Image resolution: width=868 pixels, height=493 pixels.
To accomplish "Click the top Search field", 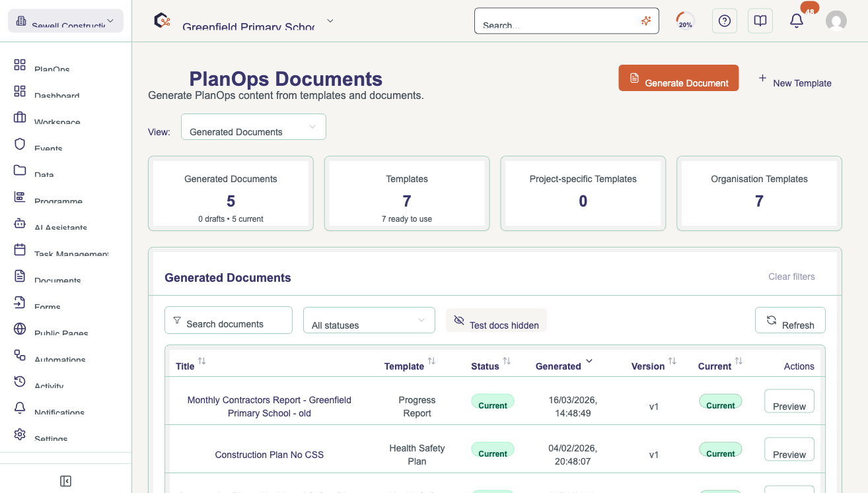I will 567,21.
